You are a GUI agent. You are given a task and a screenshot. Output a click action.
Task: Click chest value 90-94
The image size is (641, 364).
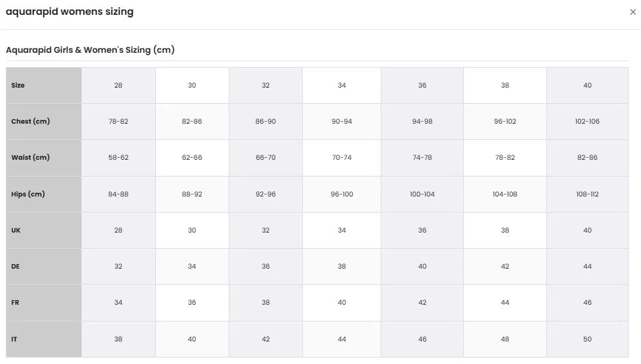pyautogui.click(x=341, y=122)
